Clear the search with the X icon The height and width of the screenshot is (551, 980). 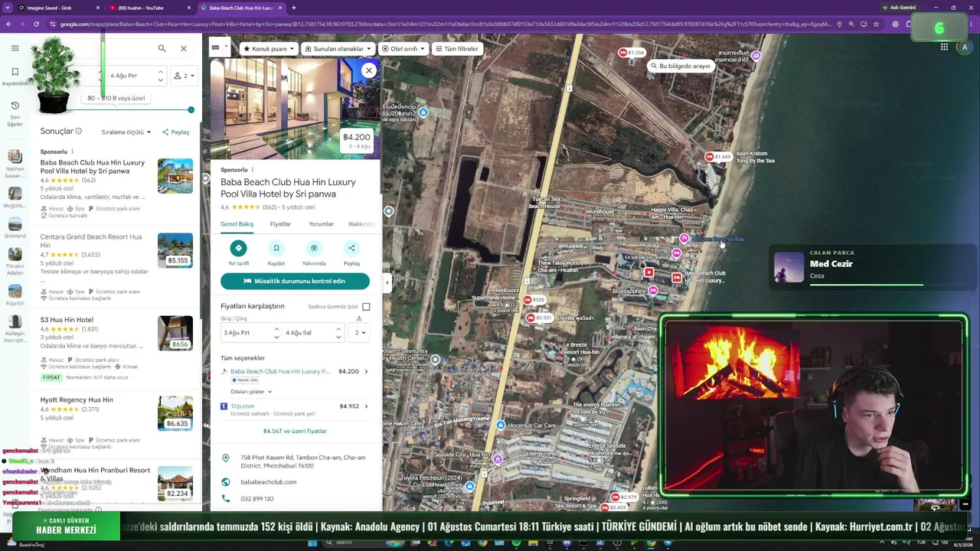[x=184, y=48]
